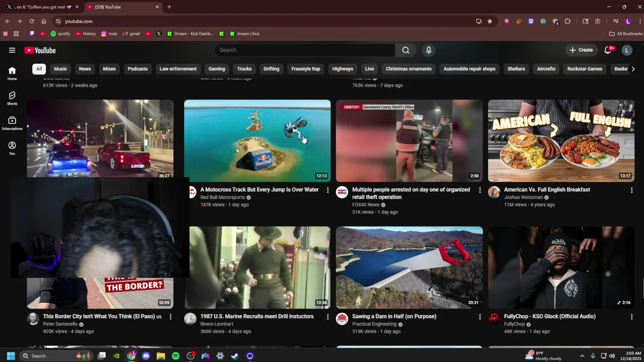644x362 pixels.
Task: Open the All Bookmarks folder
Action: point(626,34)
